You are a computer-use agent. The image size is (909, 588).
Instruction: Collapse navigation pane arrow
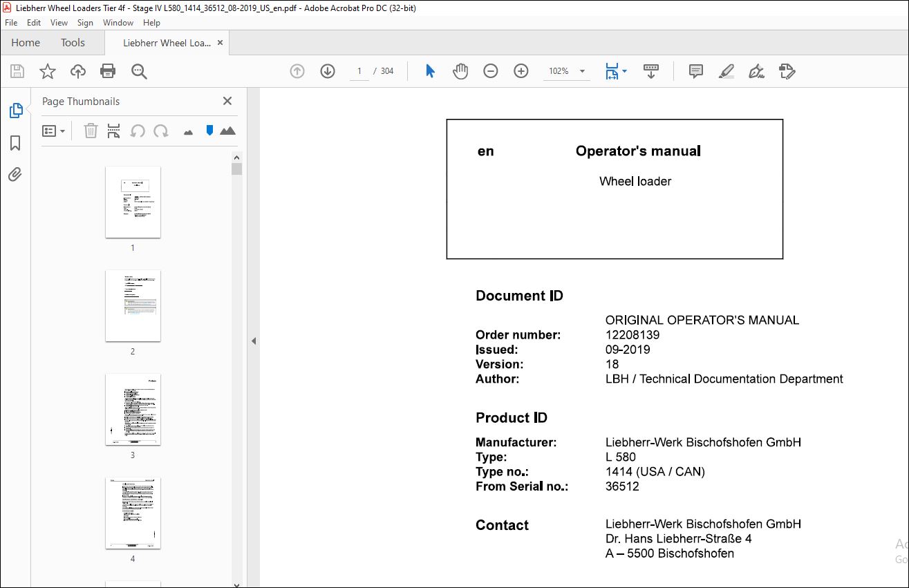[x=254, y=341]
